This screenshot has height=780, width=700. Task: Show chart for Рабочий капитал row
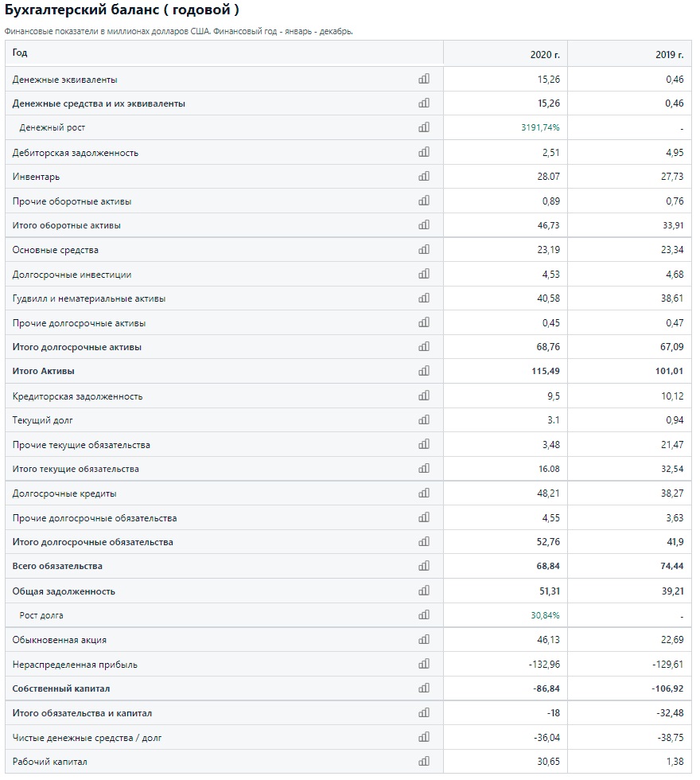423,761
